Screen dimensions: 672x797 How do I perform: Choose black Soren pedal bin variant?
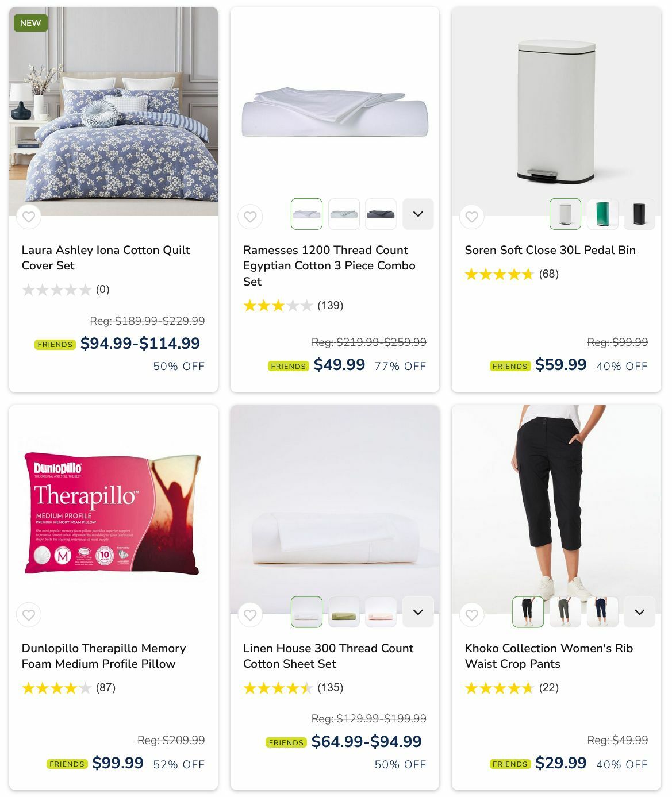pyautogui.click(x=639, y=214)
